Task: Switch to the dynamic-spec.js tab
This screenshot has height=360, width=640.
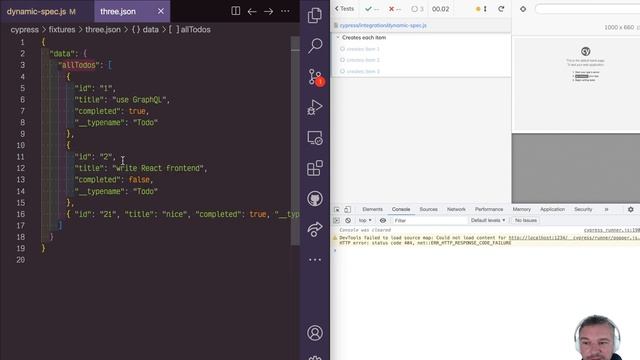Action: 41,11
